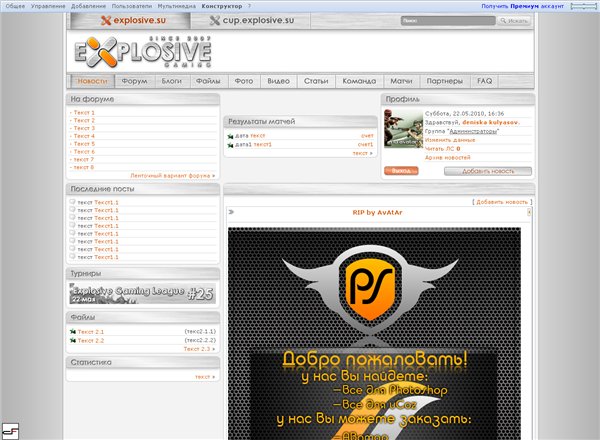The height and width of the screenshot is (440, 600).
Task: Go to the Фото navigation tab
Action: click(x=244, y=81)
